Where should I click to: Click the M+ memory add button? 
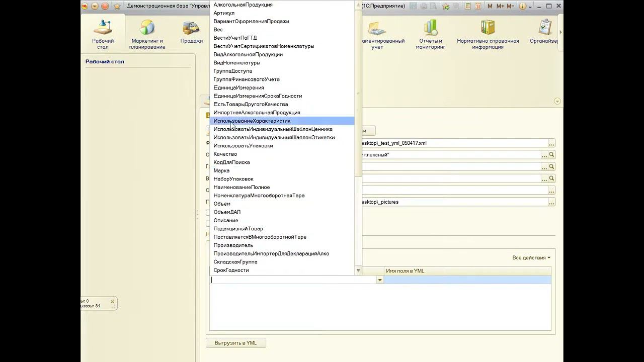(x=500, y=6)
